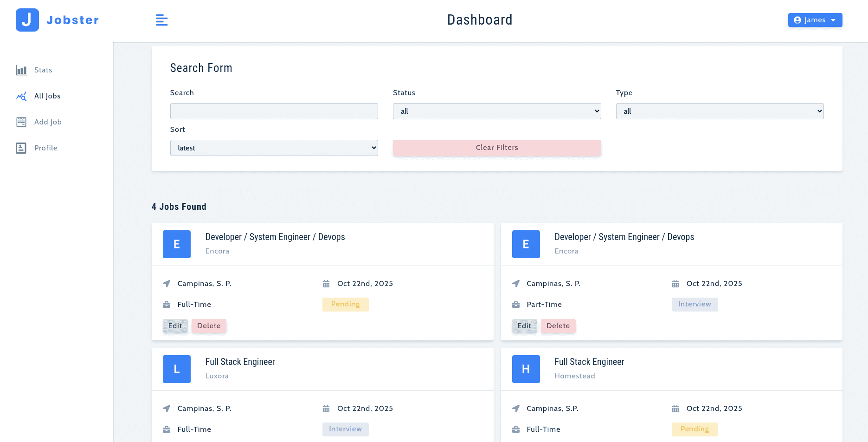Click the Homestead 'H' company icon
This screenshot has width=868, height=442.
tap(526, 369)
